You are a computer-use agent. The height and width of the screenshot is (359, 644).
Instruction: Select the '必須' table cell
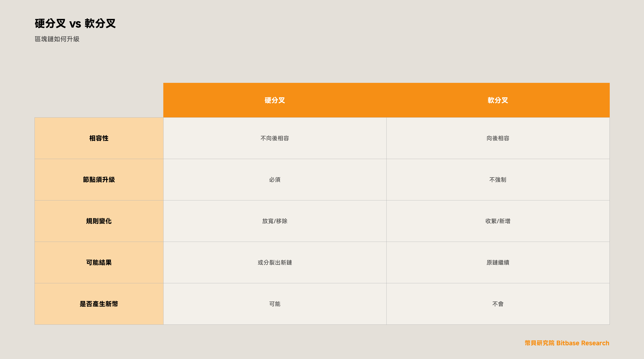(x=275, y=180)
